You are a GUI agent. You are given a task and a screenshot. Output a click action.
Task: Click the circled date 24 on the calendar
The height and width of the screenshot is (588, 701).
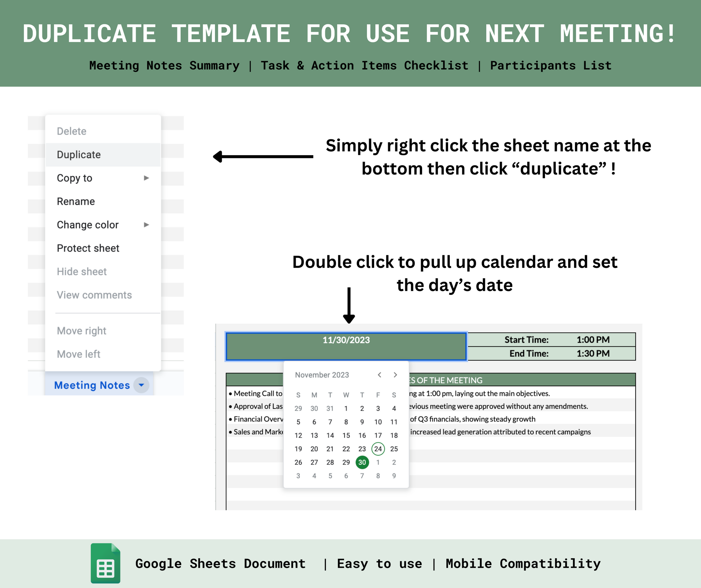point(378,449)
